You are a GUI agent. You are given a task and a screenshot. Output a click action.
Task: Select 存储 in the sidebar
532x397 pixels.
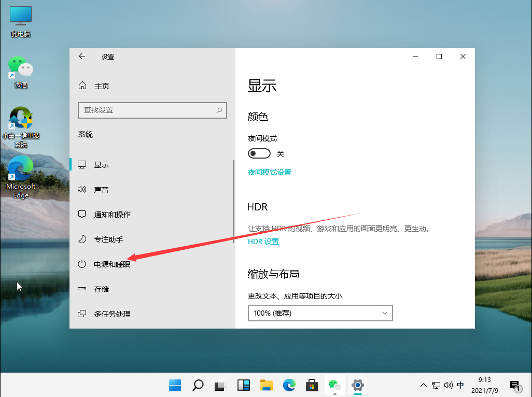(x=102, y=289)
